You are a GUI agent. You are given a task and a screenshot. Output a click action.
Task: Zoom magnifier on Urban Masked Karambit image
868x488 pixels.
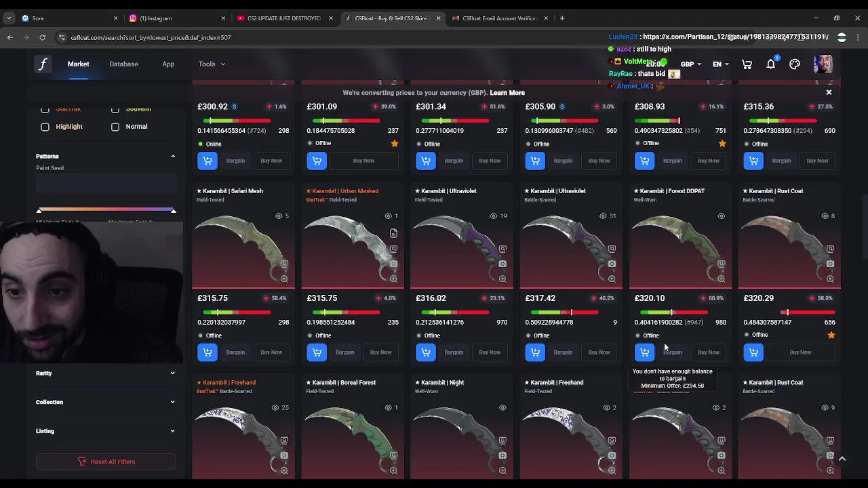click(393, 279)
